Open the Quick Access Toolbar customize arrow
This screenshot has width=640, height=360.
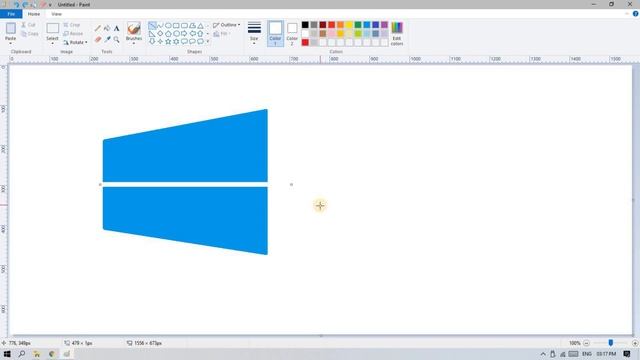click(x=50, y=5)
